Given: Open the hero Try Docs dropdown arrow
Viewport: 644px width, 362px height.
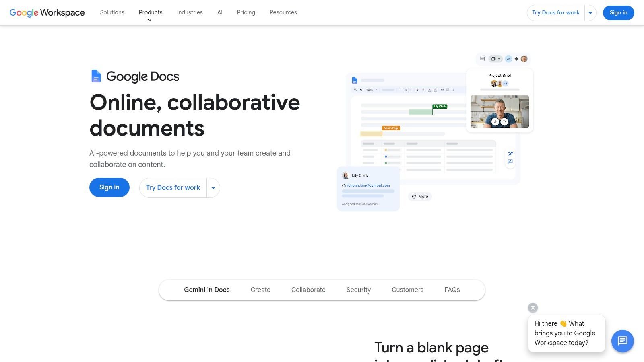Looking at the screenshot, I should 213,188.
